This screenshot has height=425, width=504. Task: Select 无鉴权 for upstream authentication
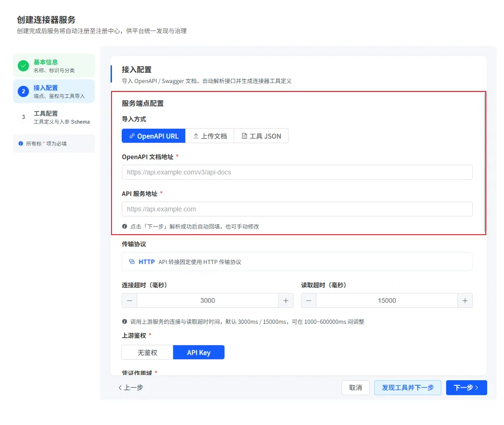147,352
